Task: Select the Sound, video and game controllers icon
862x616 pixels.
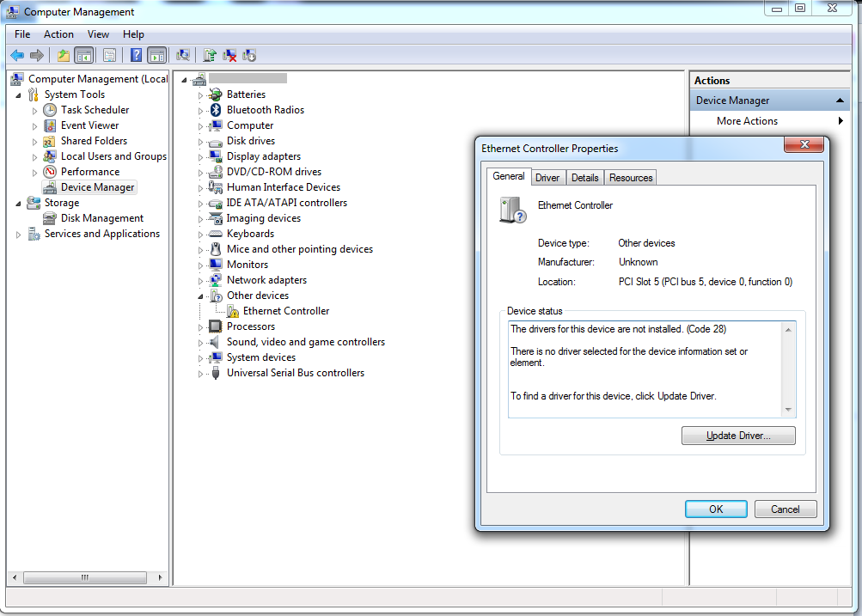Action: [216, 342]
